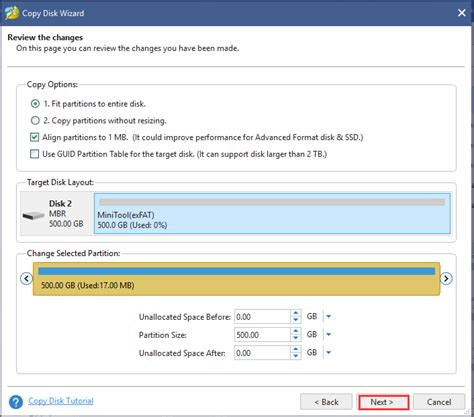Click the blue help question mark icon
474x417 pixels.
(x=16, y=402)
